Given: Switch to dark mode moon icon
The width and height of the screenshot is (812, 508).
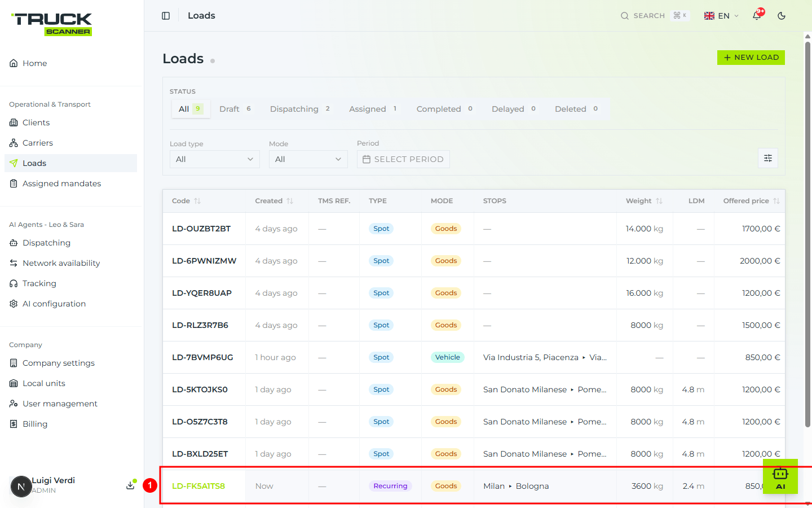Looking at the screenshot, I should tap(782, 16).
